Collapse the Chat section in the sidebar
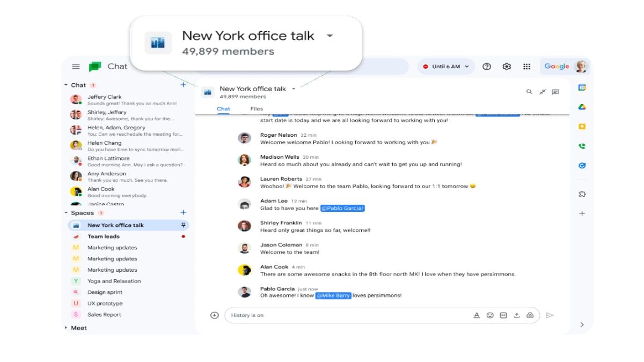 tap(66, 85)
